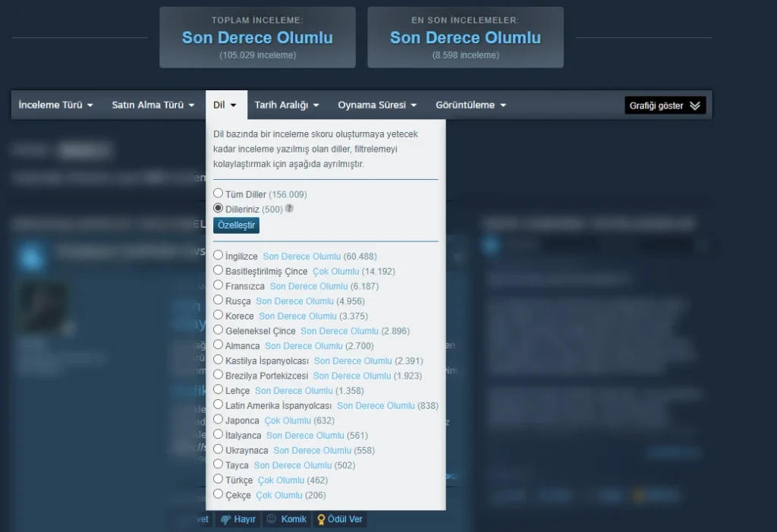Click the Grafiği göster button
This screenshot has width=777, height=532.
pos(665,105)
